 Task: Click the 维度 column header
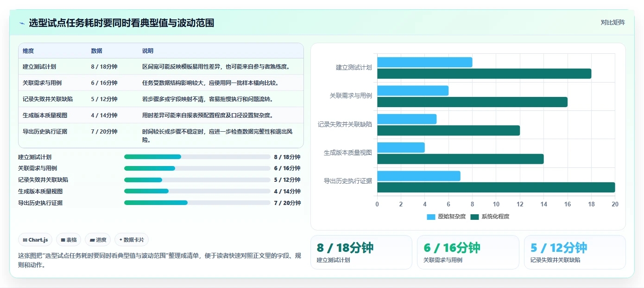coord(28,51)
